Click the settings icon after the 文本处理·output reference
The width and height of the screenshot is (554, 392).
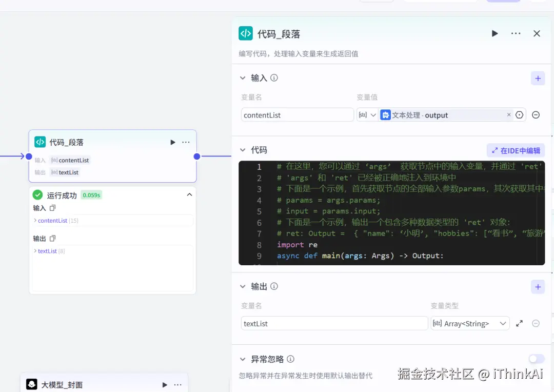519,114
